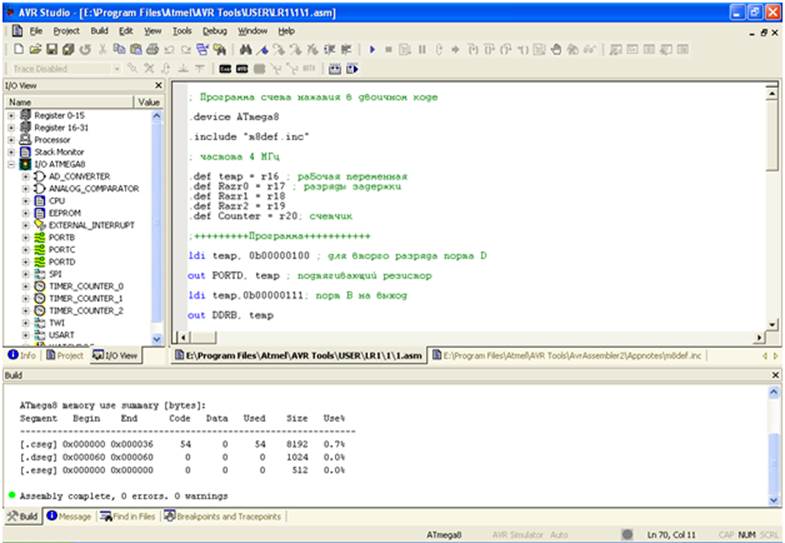Expand the USART node
Screen dimensions: 785x543
click(x=26, y=335)
